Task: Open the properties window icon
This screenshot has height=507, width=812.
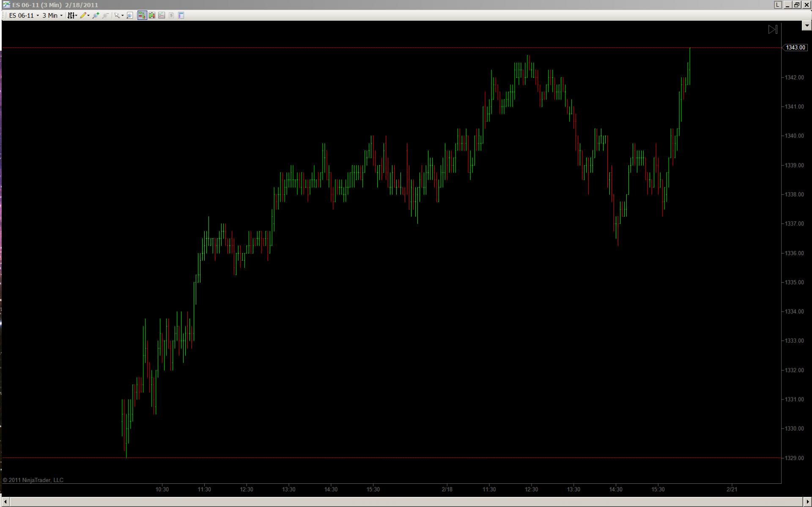Action: 181,15
